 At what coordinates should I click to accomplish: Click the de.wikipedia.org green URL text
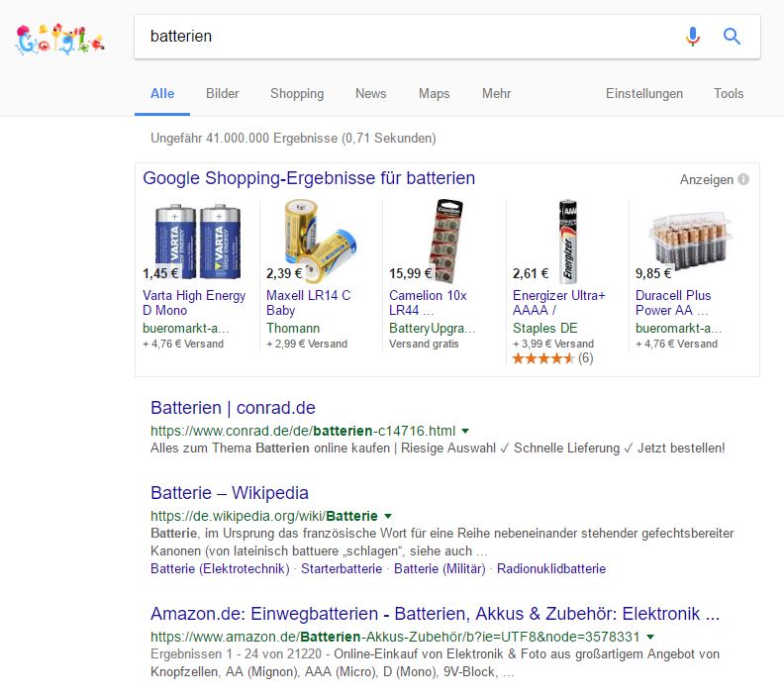point(264,516)
